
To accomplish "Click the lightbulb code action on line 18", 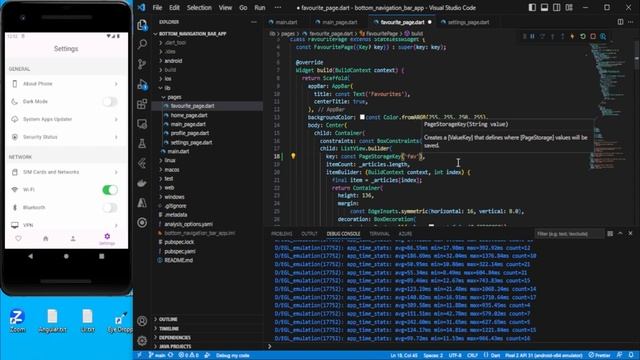I will coord(293,156).
